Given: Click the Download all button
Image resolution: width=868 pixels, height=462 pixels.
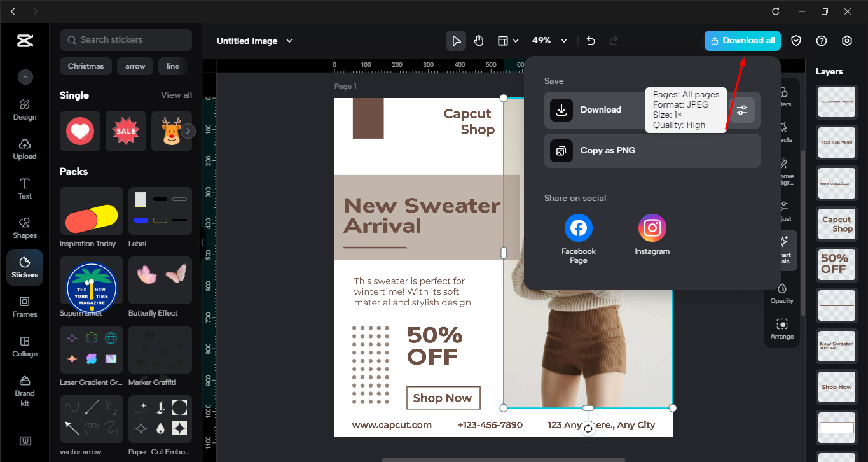Looking at the screenshot, I should click(743, 41).
